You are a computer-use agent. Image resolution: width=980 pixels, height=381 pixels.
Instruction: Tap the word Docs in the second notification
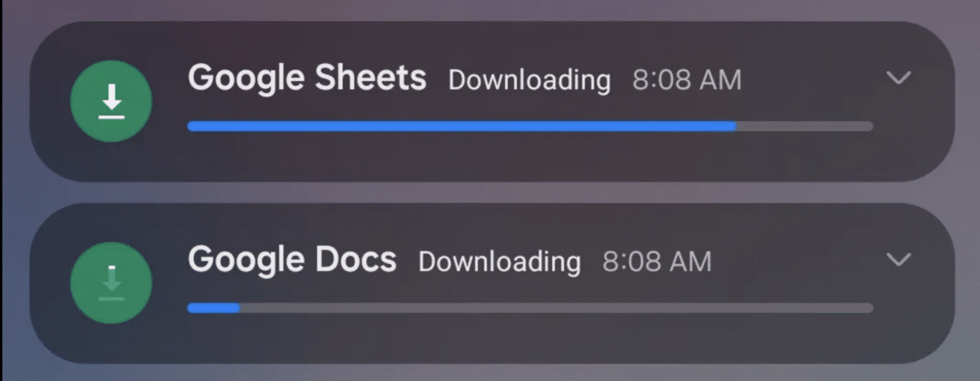(355, 261)
